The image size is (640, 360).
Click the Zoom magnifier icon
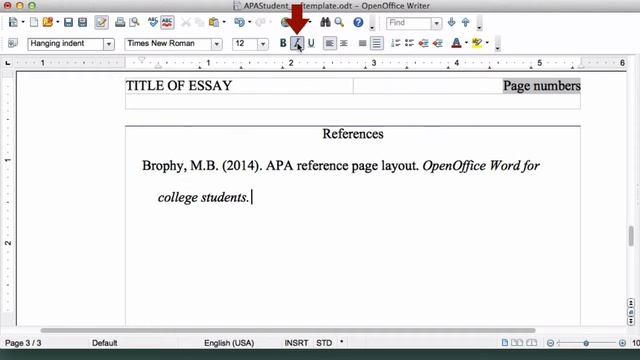click(339, 22)
